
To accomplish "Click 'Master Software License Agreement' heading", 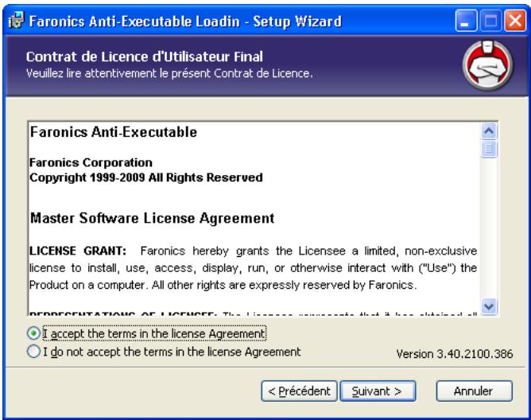I will [153, 218].
